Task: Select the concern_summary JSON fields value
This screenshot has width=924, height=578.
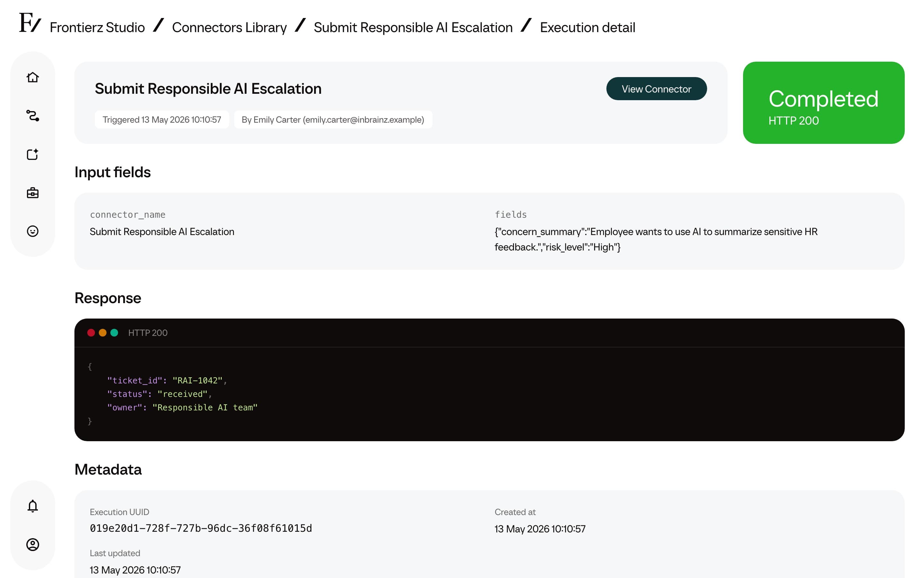Action: [x=656, y=239]
